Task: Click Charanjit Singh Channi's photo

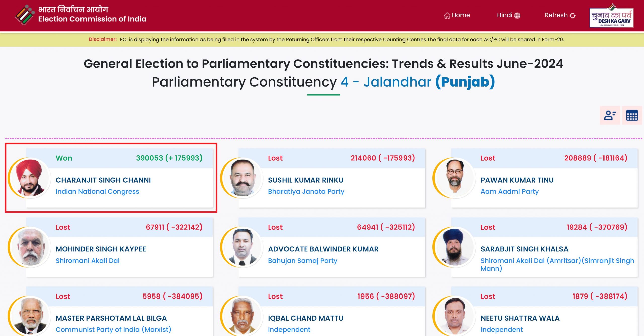Action: pos(30,178)
